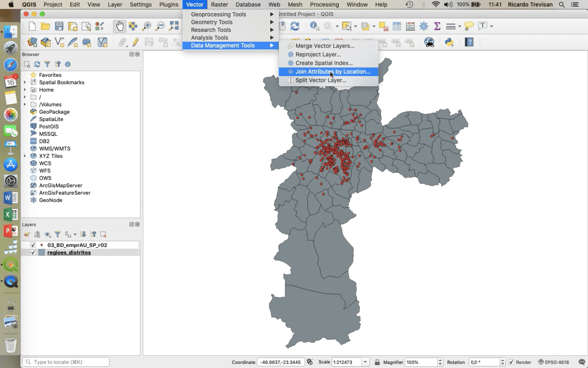Expand the /Volumes folder in Browser
588x368 pixels.
(x=25, y=104)
